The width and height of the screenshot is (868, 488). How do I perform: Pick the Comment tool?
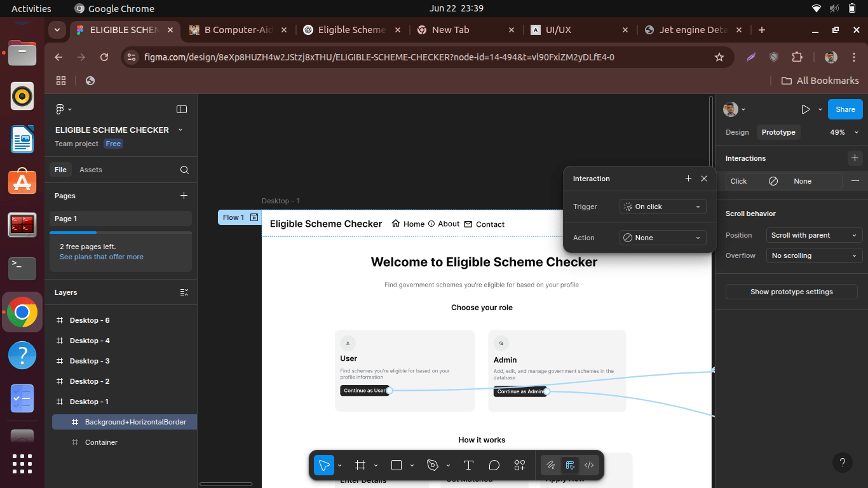(494, 465)
